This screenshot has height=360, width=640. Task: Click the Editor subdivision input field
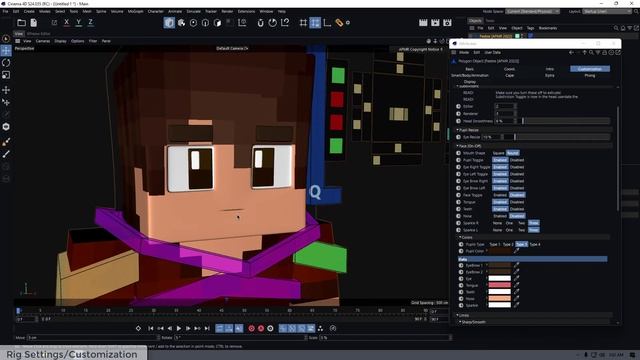point(504,107)
